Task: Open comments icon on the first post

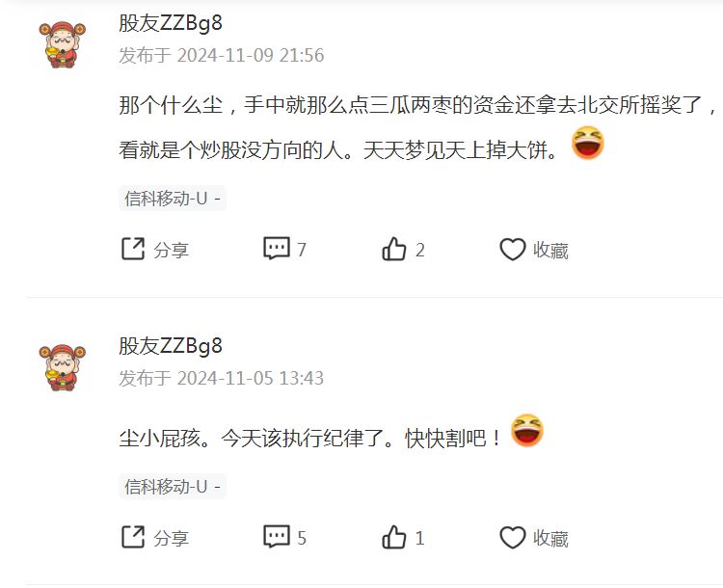Action: point(277,249)
